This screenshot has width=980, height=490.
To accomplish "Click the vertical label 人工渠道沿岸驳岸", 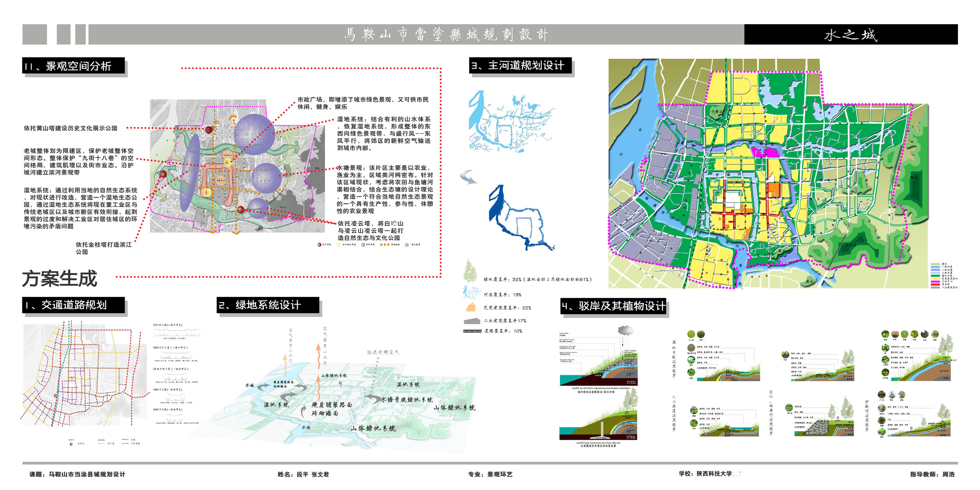I will click(673, 413).
